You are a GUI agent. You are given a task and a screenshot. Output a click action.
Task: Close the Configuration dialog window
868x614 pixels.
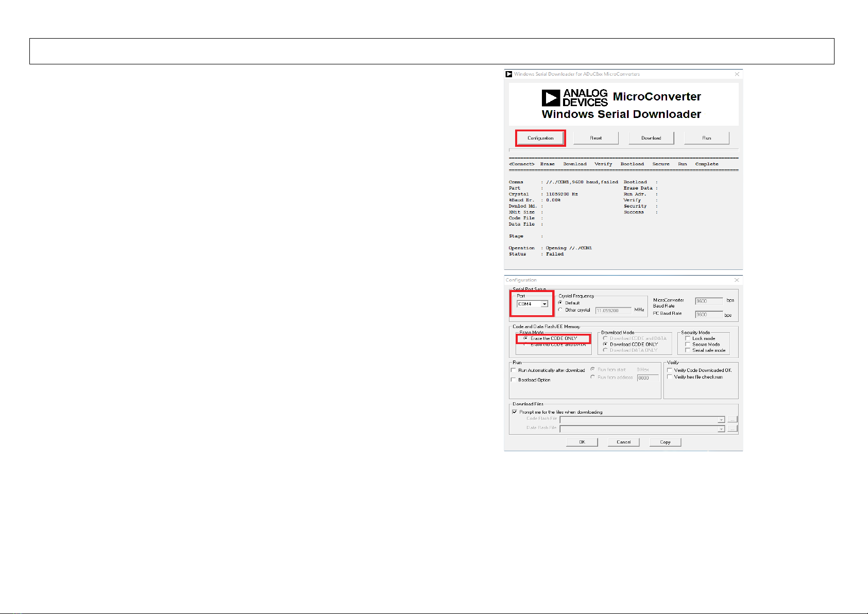pos(737,280)
